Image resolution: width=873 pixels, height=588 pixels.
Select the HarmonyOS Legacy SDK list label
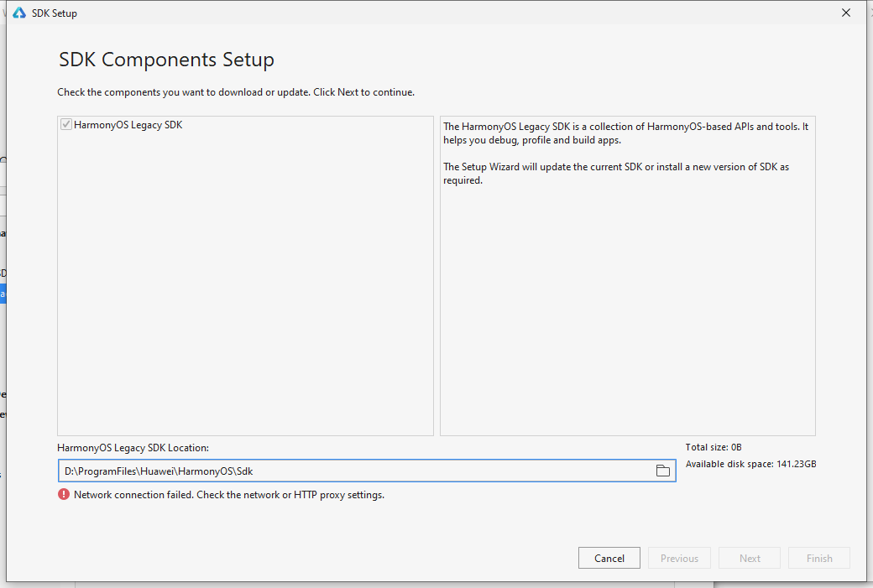128,125
